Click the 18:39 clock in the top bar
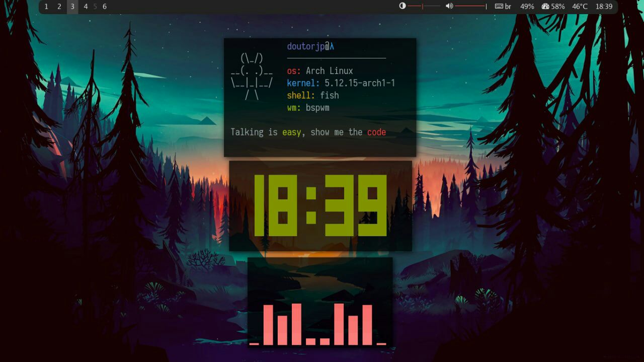The width and height of the screenshot is (644, 362). (604, 7)
